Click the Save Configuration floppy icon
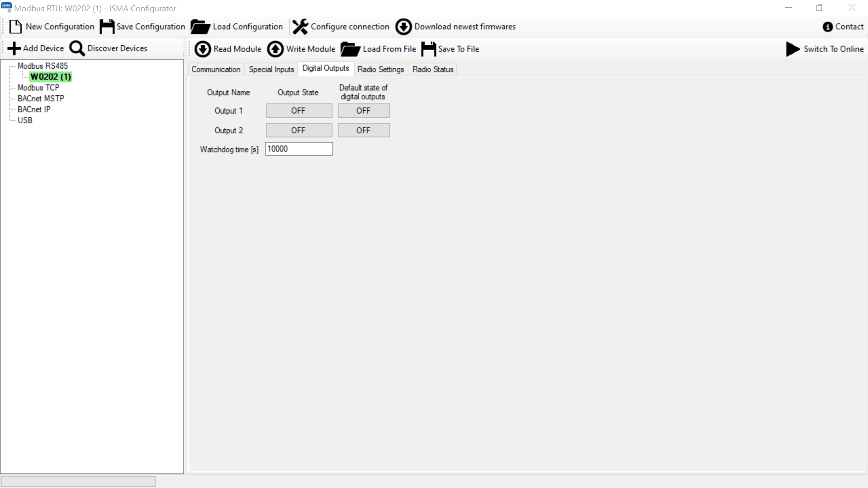Screen dimensions: 868x488 click(107, 27)
